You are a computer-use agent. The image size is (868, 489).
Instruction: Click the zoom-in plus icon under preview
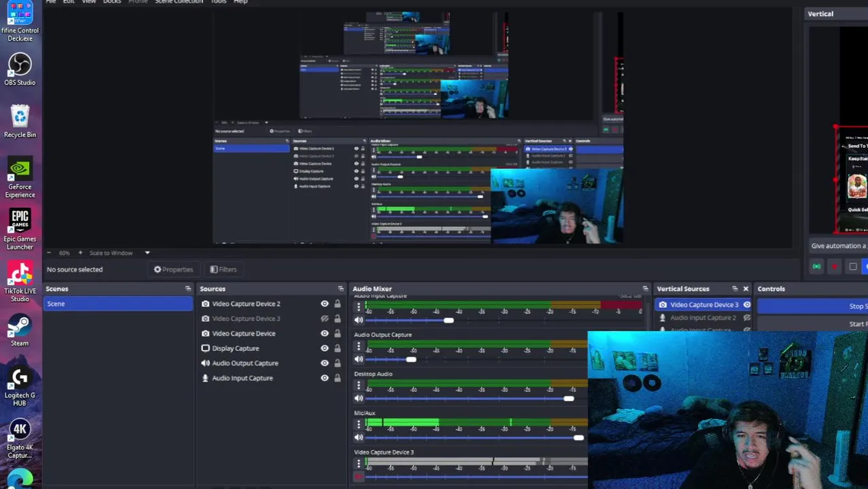point(80,253)
